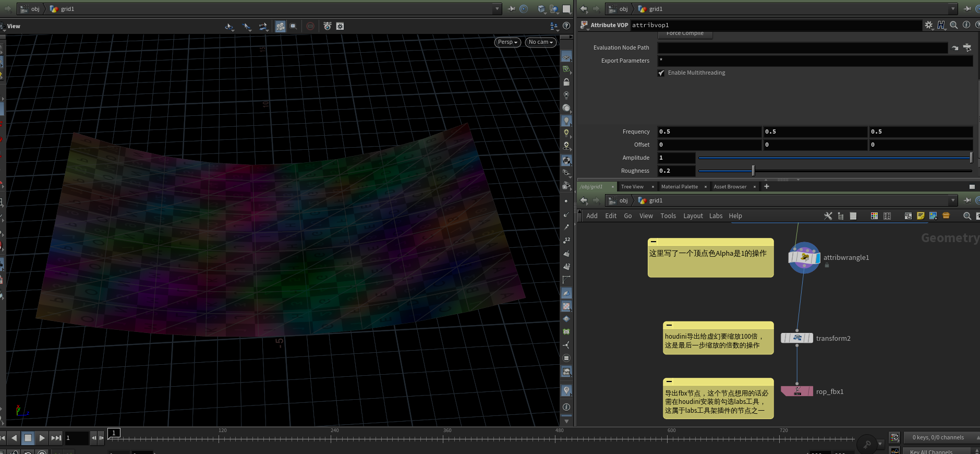Click the sticky note icon in network toolbar
Viewport: 980px width, 454px height.
point(921,216)
